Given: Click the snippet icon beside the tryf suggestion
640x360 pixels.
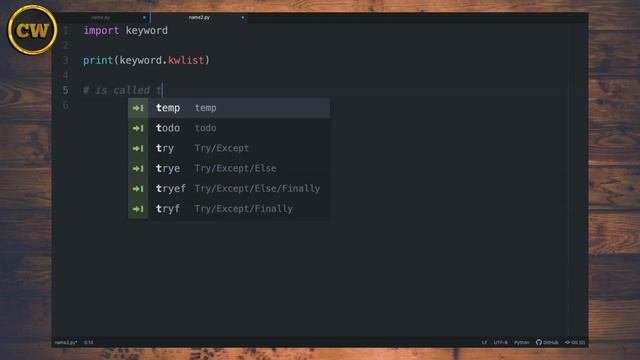Looking at the screenshot, I should pyautogui.click(x=138, y=209).
